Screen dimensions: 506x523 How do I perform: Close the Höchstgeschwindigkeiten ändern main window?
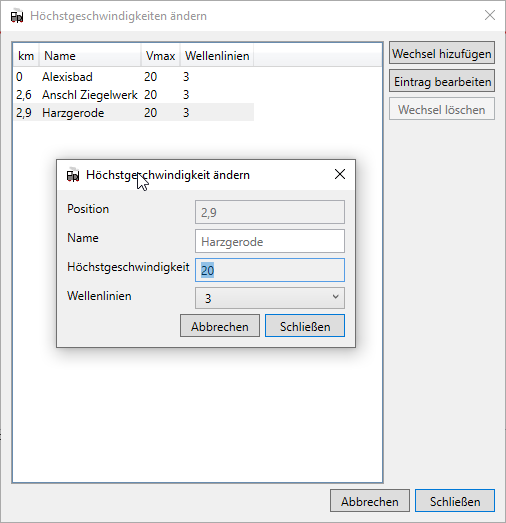tap(490, 15)
